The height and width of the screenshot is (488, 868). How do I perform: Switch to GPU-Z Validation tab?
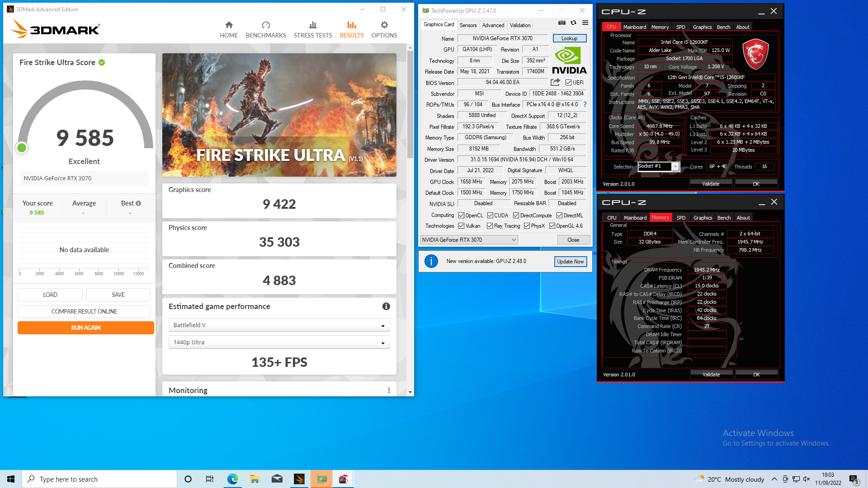pyautogui.click(x=520, y=25)
